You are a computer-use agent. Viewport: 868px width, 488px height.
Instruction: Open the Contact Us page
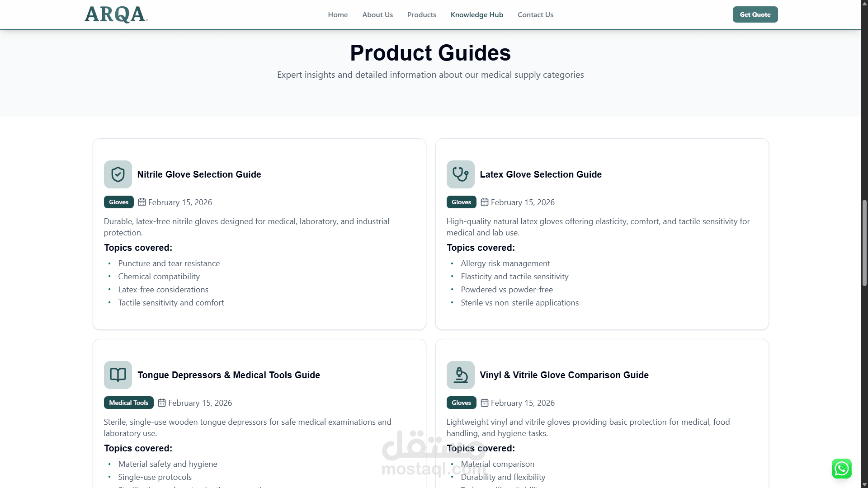[535, 14]
